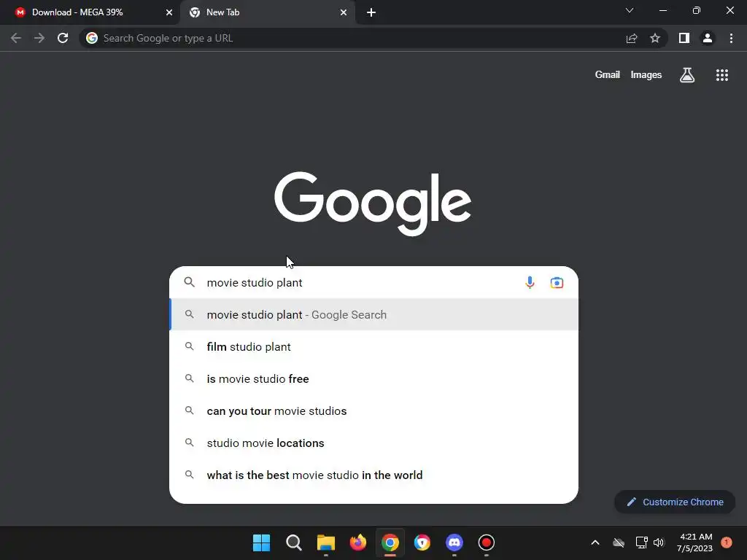Image resolution: width=747 pixels, height=560 pixels.
Task: Click the Google G icon in address bar
Action: click(92, 38)
